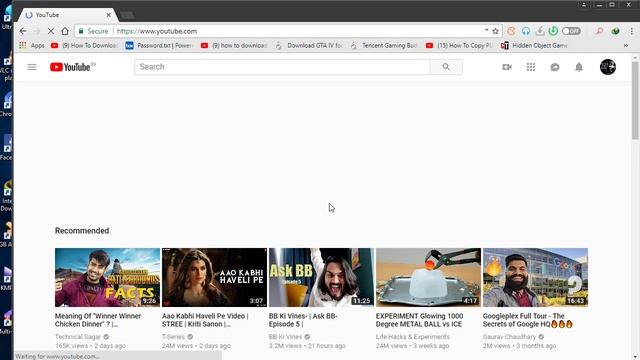Toggle the Off switch extension
The image size is (640, 360).
571,31
